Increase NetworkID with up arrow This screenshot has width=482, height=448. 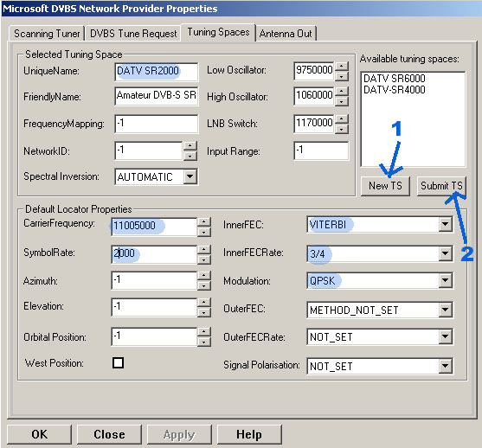pyautogui.click(x=190, y=145)
